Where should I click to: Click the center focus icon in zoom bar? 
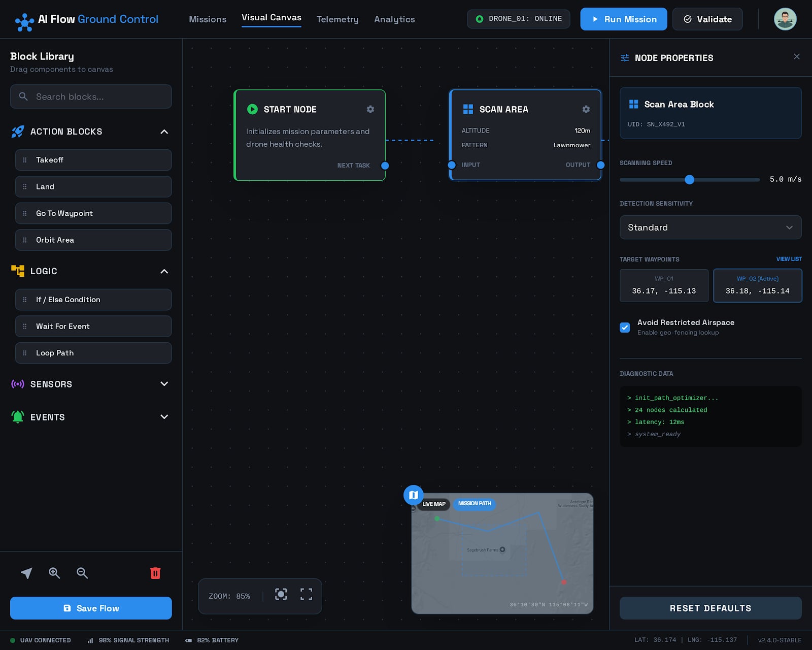click(281, 595)
